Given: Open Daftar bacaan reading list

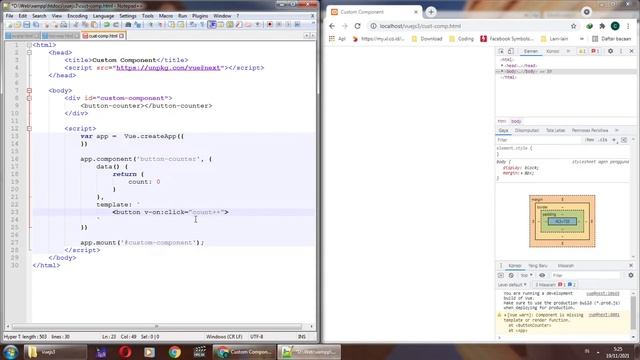Looking at the screenshot, I should click(612, 39).
